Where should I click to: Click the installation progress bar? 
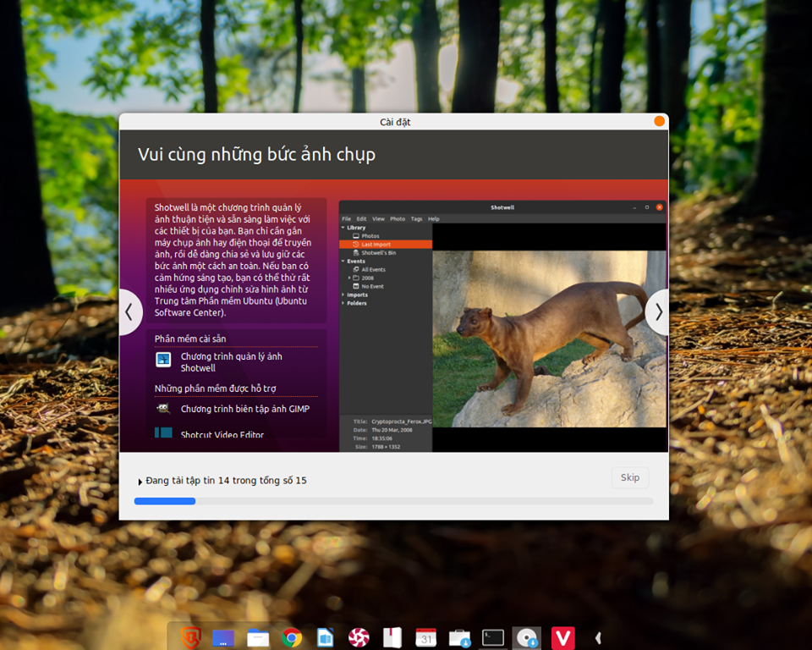pyautogui.click(x=393, y=501)
